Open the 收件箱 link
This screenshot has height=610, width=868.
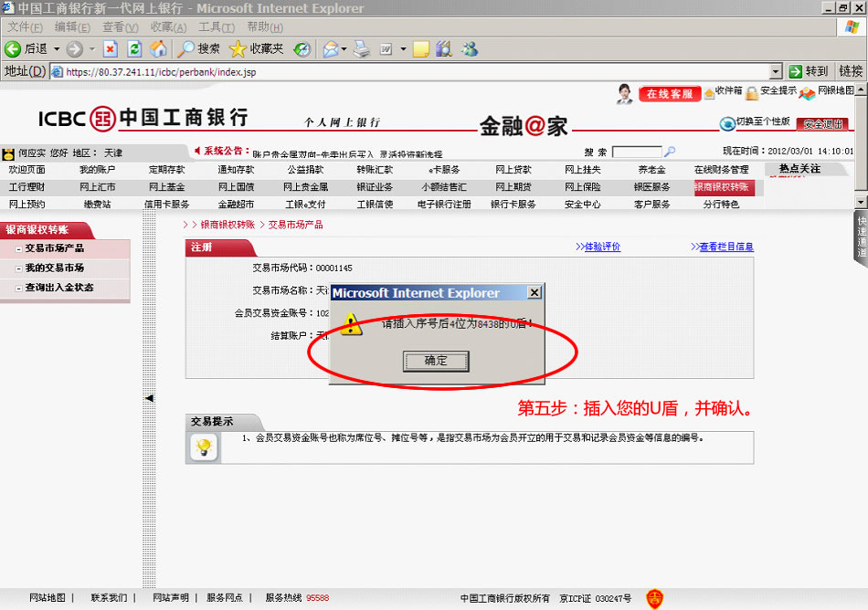[728, 90]
